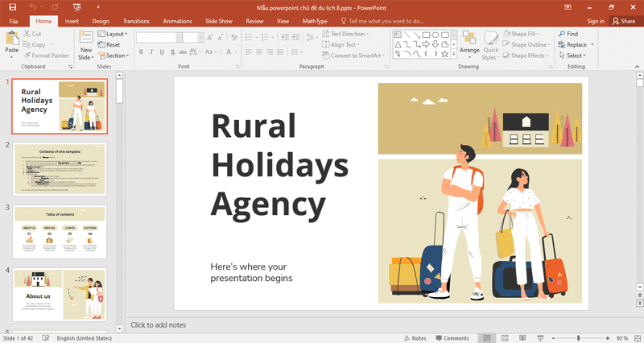Click to add notes area
Image resolution: width=644 pixels, height=343 pixels.
point(158,324)
